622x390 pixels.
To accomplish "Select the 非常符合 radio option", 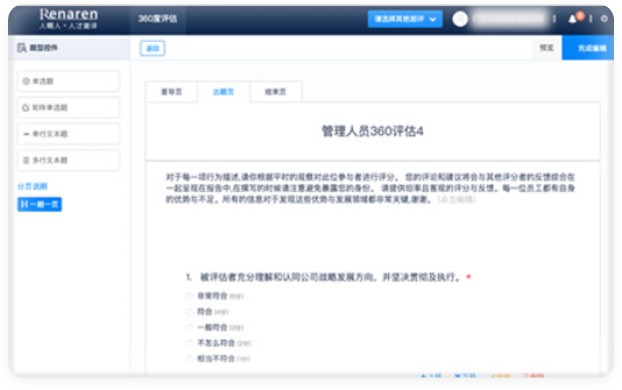I will point(189,296).
